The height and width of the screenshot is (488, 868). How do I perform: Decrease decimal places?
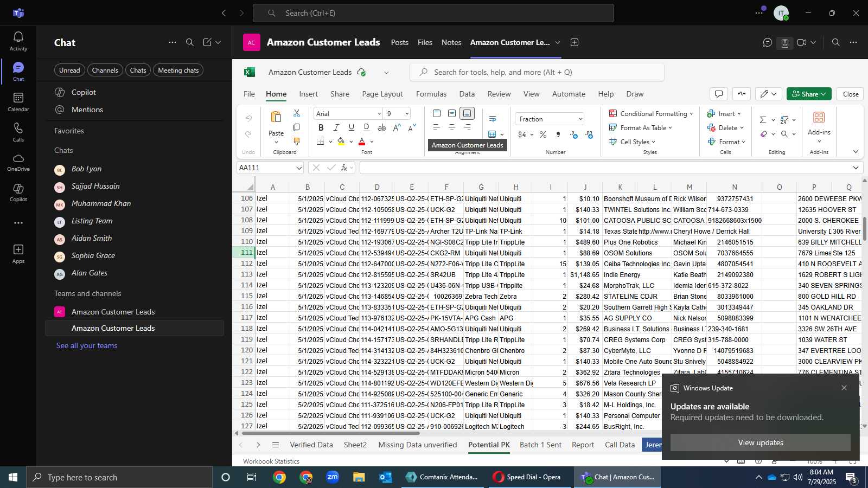(x=589, y=134)
